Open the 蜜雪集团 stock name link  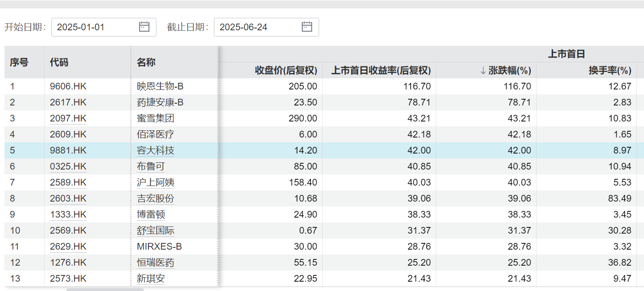pyautogui.click(x=155, y=118)
